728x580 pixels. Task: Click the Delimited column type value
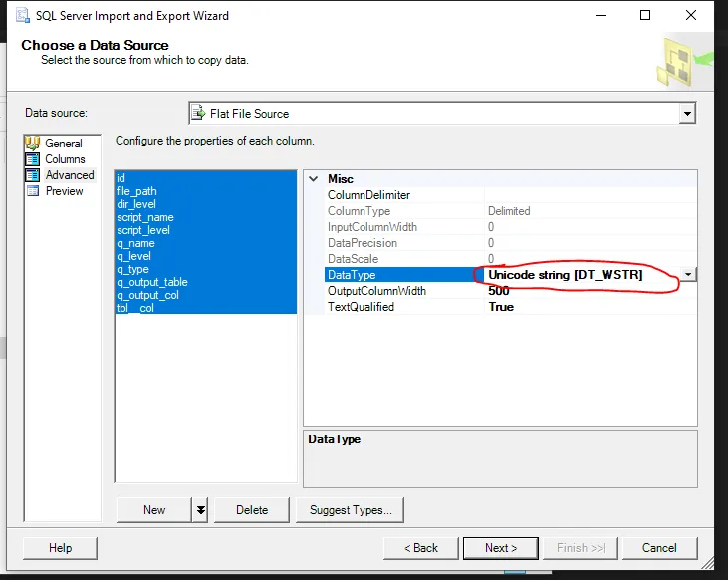(x=509, y=211)
